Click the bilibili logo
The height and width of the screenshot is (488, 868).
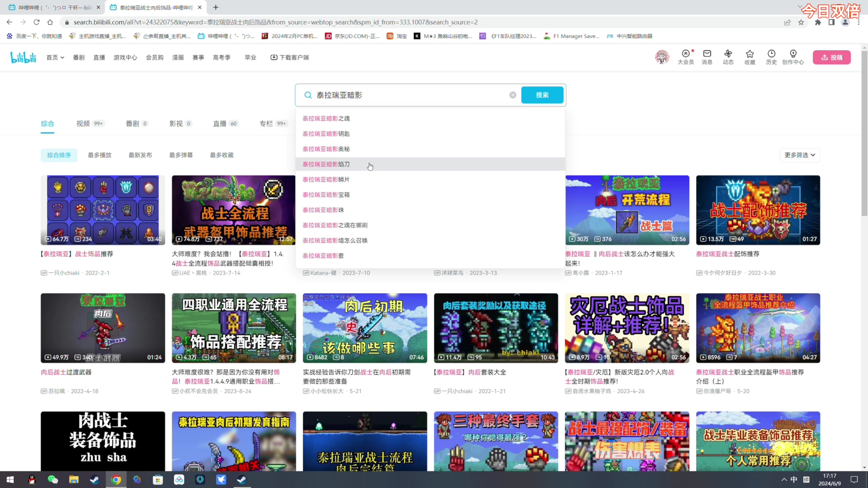23,57
